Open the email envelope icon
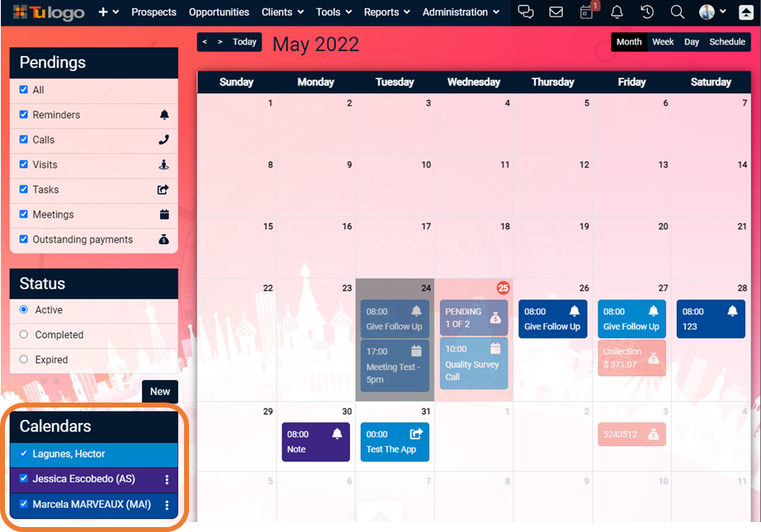 click(x=555, y=12)
